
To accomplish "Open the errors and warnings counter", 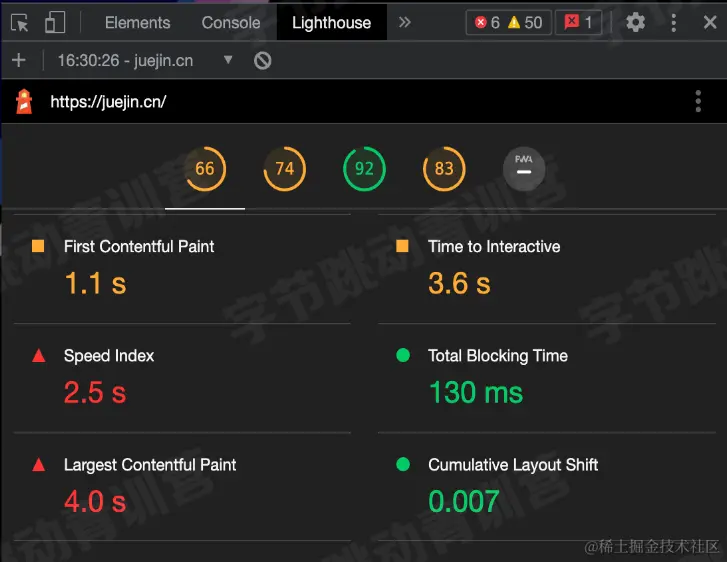I will pyautogui.click(x=509, y=22).
